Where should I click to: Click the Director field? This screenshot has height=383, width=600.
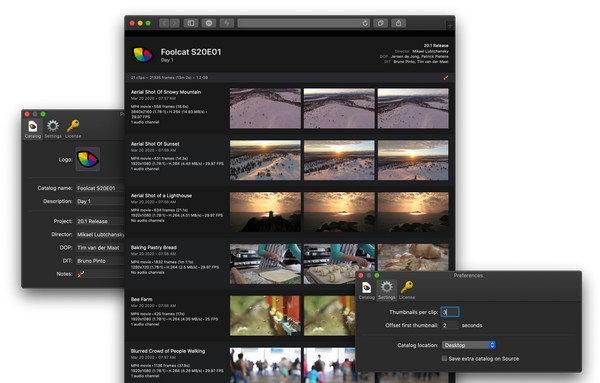(x=100, y=235)
